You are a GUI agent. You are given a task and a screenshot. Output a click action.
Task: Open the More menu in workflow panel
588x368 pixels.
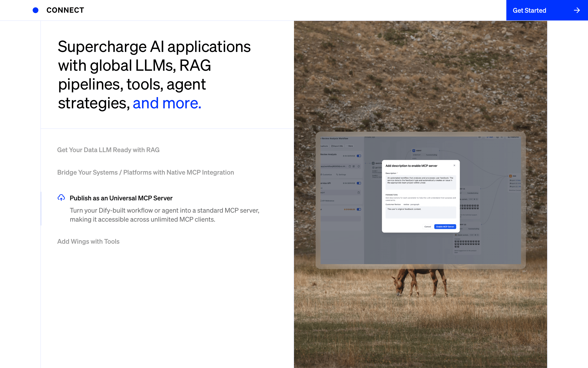tap(350, 146)
